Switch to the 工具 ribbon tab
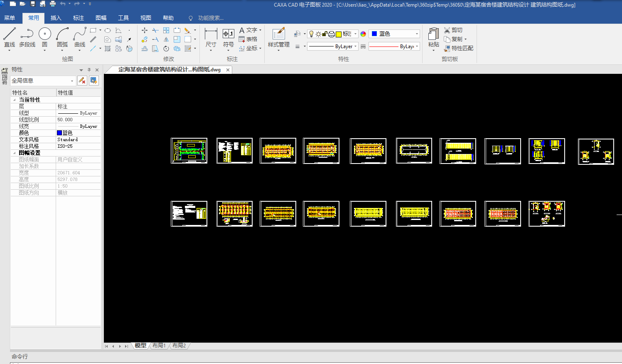622x364 pixels. (123, 18)
